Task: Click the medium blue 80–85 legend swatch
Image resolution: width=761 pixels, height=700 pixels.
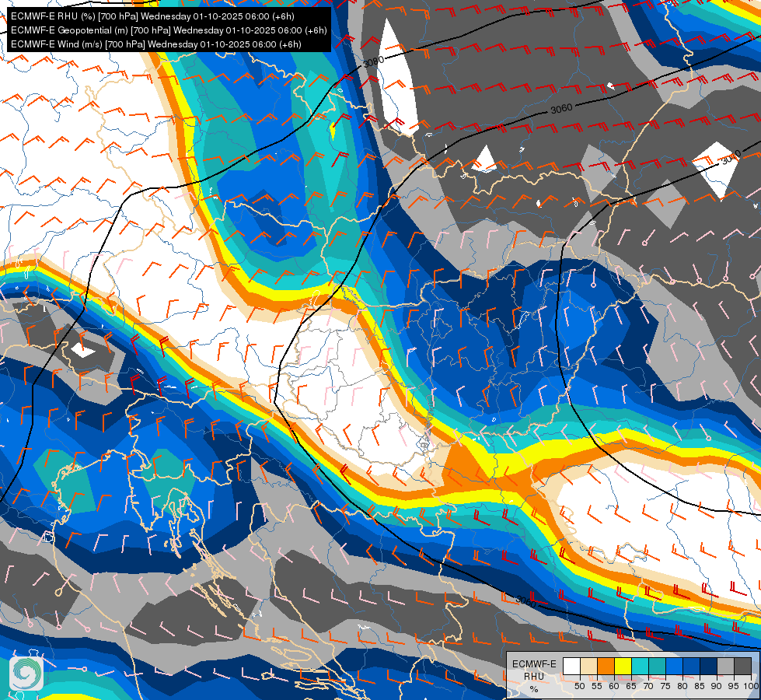Action: click(692, 666)
